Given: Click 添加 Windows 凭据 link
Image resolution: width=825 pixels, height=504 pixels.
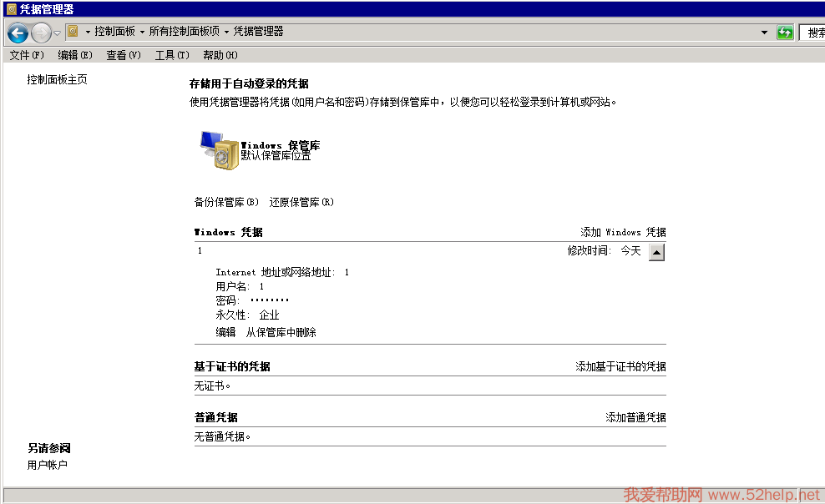Looking at the screenshot, I should click(x=623, y=232).
